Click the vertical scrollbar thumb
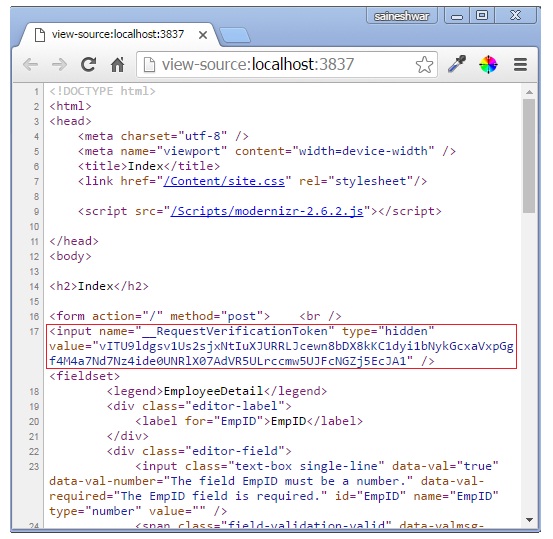The height and width of the screenshot is (539, 553). click(x=529, y=156)
